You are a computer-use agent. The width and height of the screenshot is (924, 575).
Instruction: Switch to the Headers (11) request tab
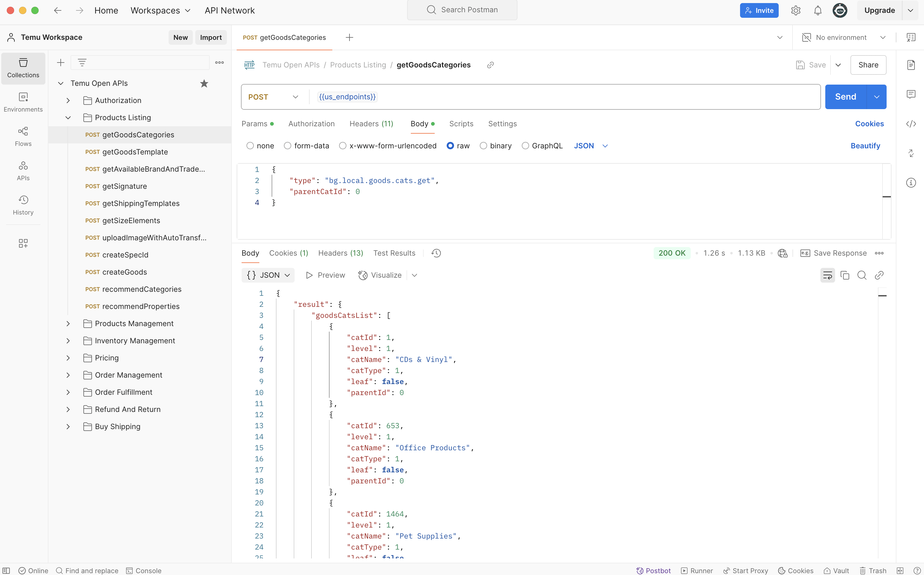pos(371,124)
